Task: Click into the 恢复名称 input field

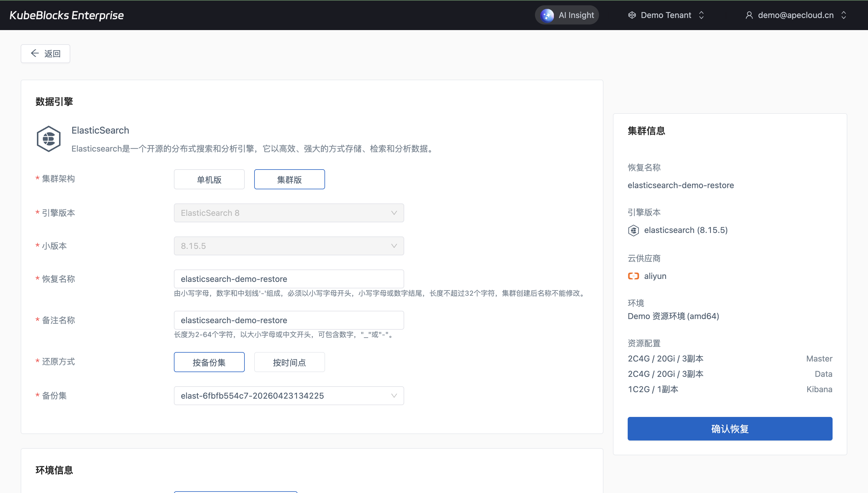Action: point(289,279)
